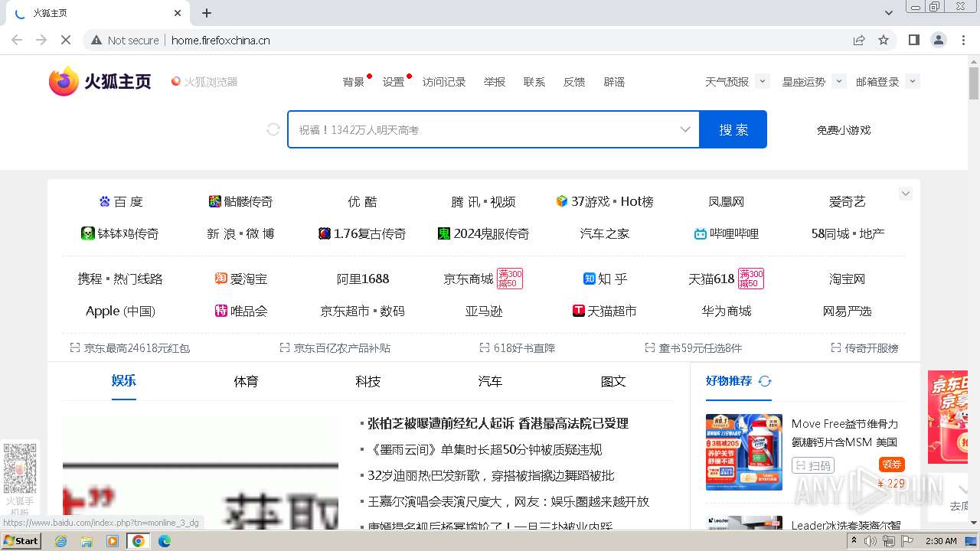Open 1.76复古传奇 link
This screenshot has height=551, width=980.
362,233
